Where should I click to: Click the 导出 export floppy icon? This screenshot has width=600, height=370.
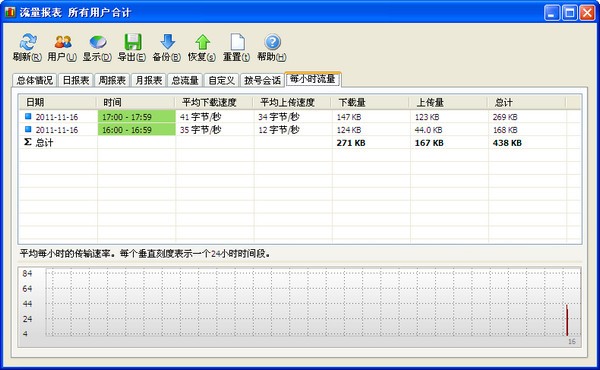133,42
